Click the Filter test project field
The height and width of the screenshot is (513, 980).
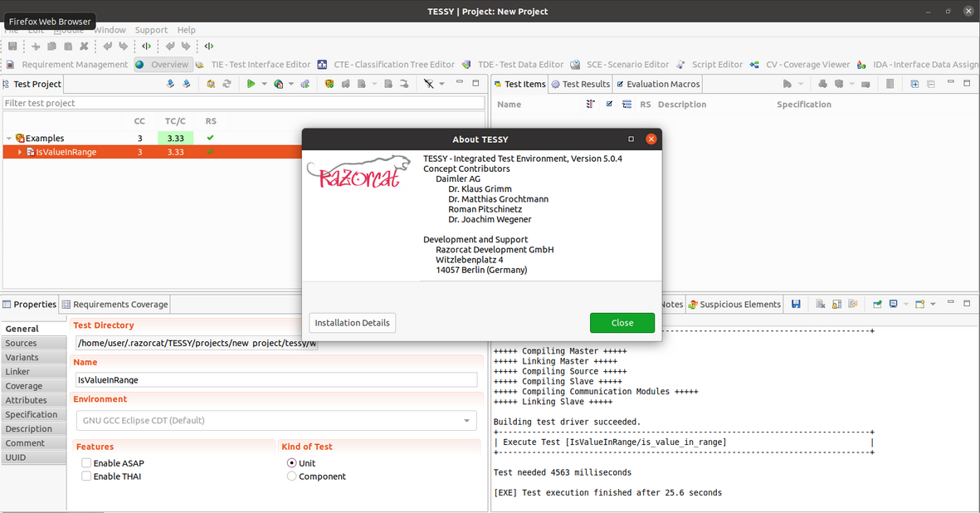[x=244, y=103]
